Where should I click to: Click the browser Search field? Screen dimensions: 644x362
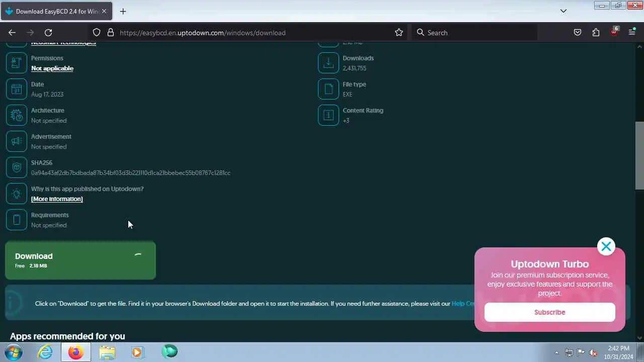tap(474, 33)
